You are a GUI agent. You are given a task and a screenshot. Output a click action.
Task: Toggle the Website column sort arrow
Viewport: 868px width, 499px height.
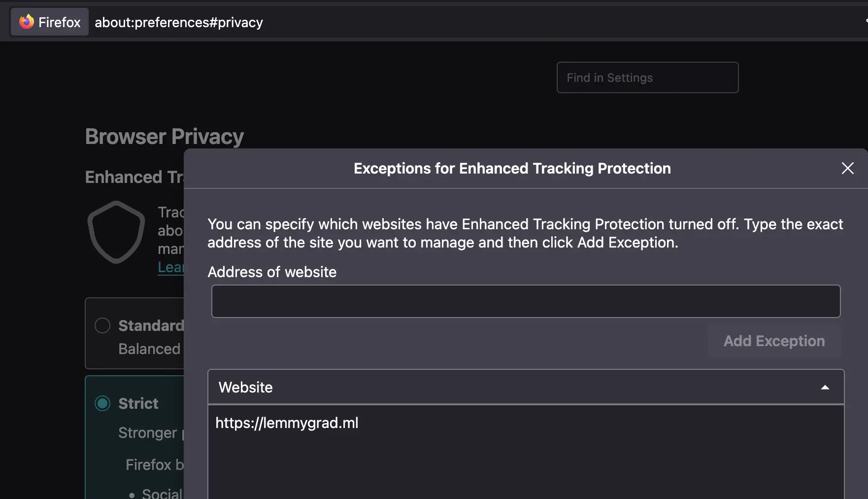pos(825,388)
